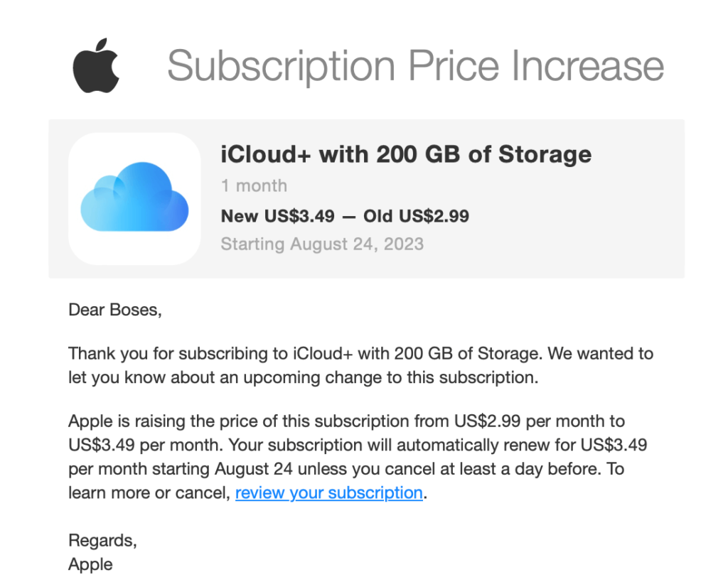Select the iCloud+ with 200 GB of Storage title

[x=406, y=154]
